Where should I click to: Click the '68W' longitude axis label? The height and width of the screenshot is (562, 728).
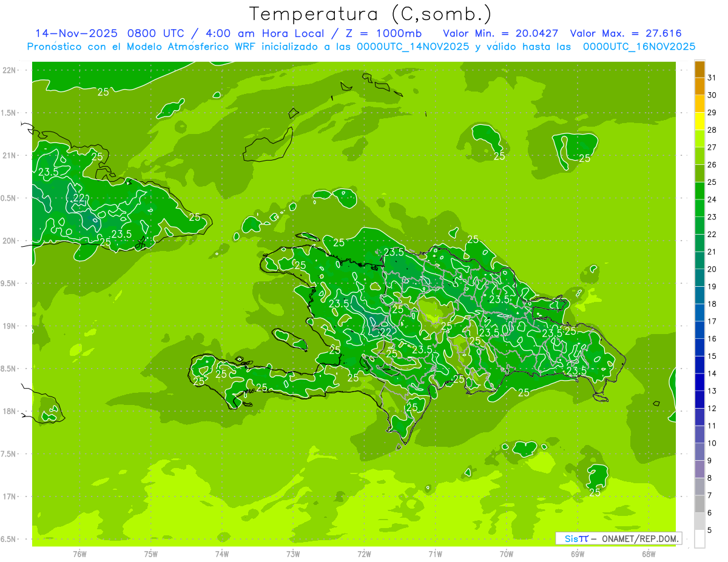coord(649,554)
